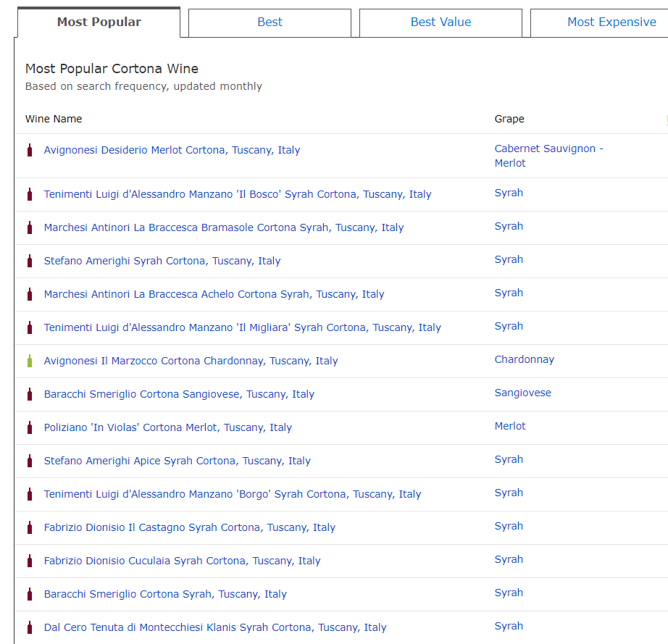Click the Sangiovese grape link
Image resolution: width=668 pixels, height=644 pixels.
[x=522, y=393]
